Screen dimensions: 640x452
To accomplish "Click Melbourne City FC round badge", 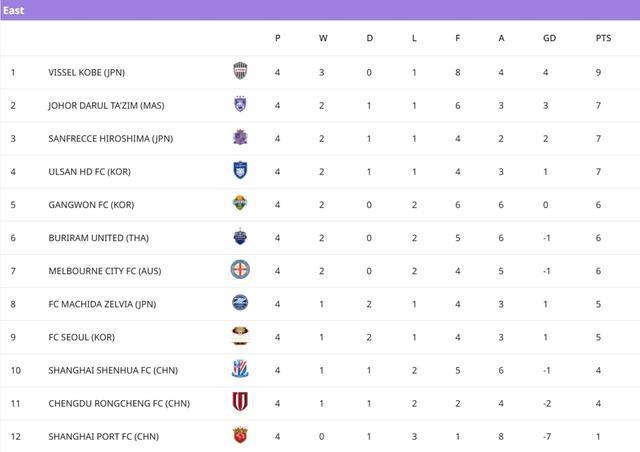I will [x=240, y=270].
